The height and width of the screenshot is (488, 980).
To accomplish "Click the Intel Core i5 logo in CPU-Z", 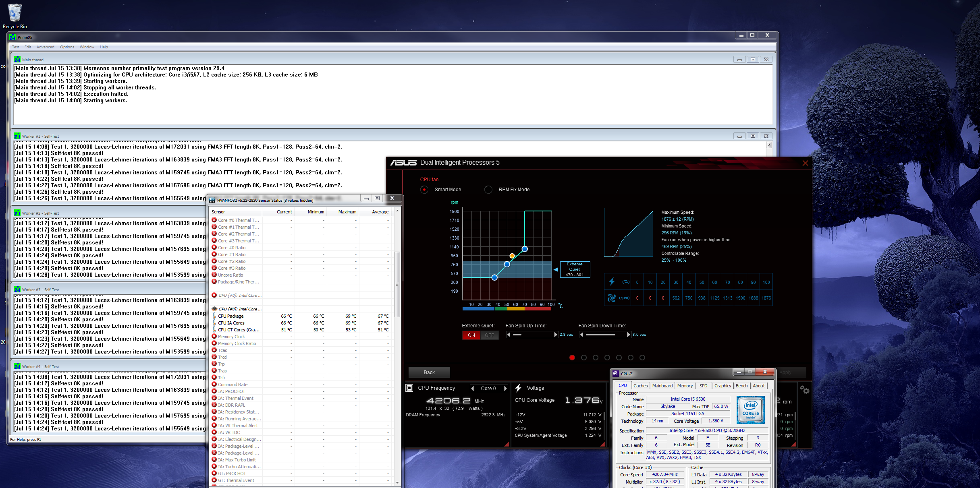I will pyautogui.click(x=750, y=409).
